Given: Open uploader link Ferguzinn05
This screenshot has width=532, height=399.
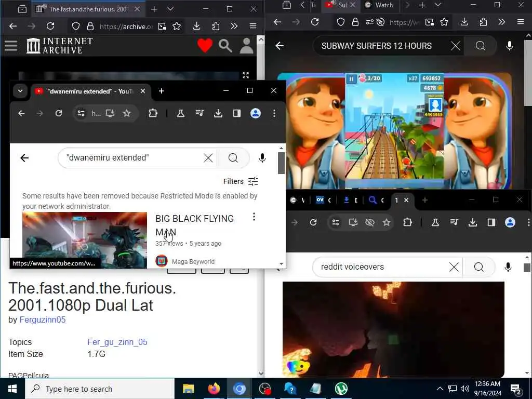Looking at the screenshot, I should [x=43, y=320].
